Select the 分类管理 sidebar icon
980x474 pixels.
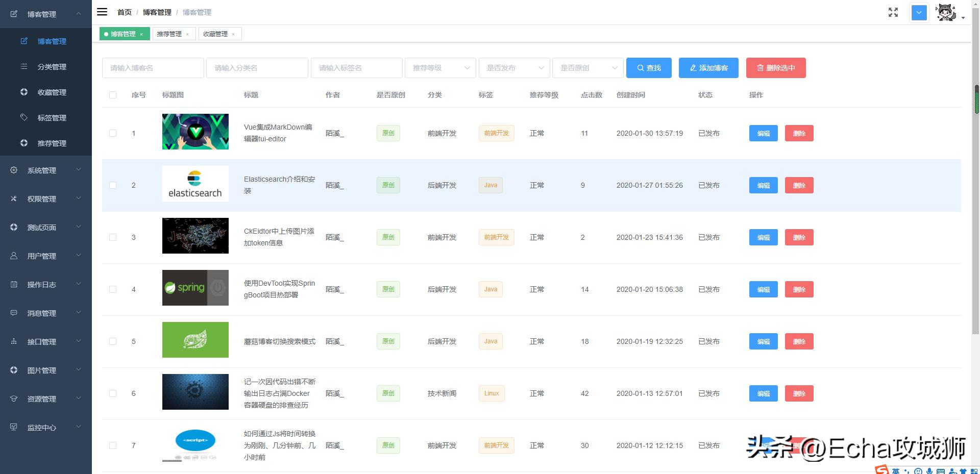tap(23, 66)
